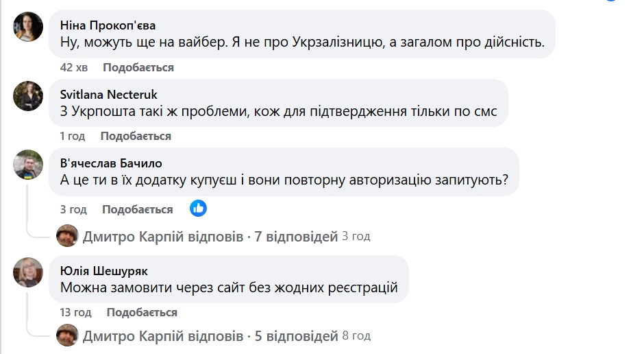Click the 42 хв comment timestamp

point(75,67)
